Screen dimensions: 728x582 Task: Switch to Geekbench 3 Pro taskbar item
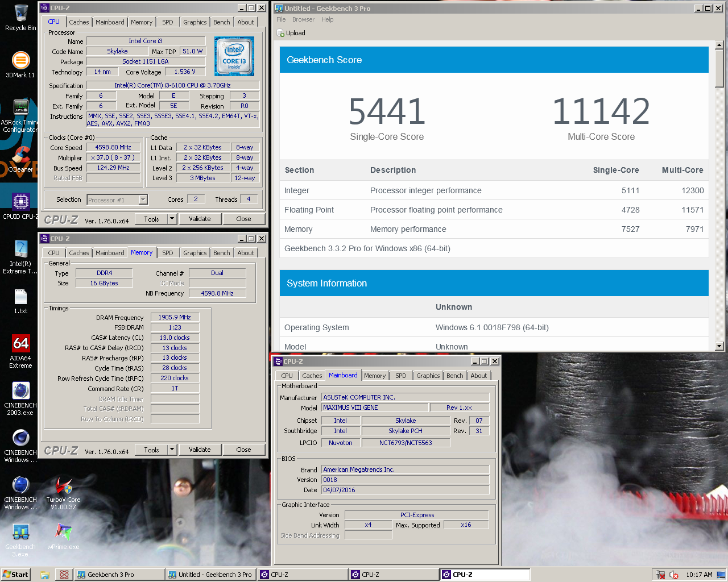point(119,575)
